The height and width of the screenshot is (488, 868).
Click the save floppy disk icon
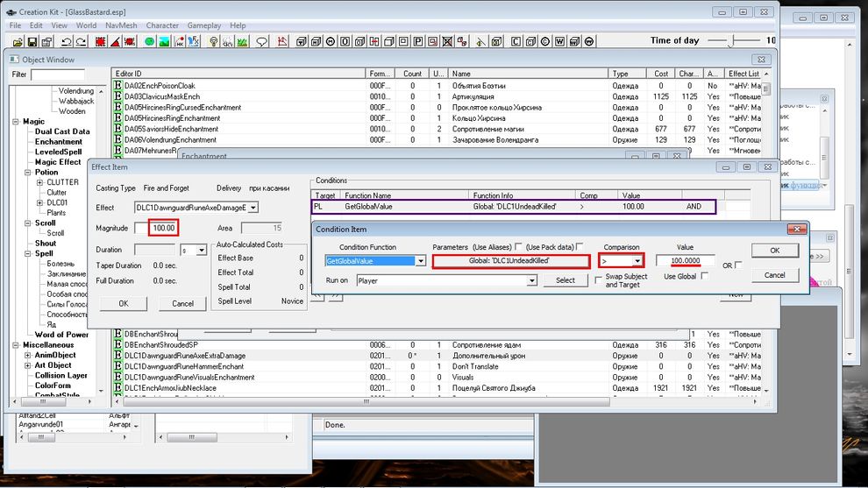point(33,41)
